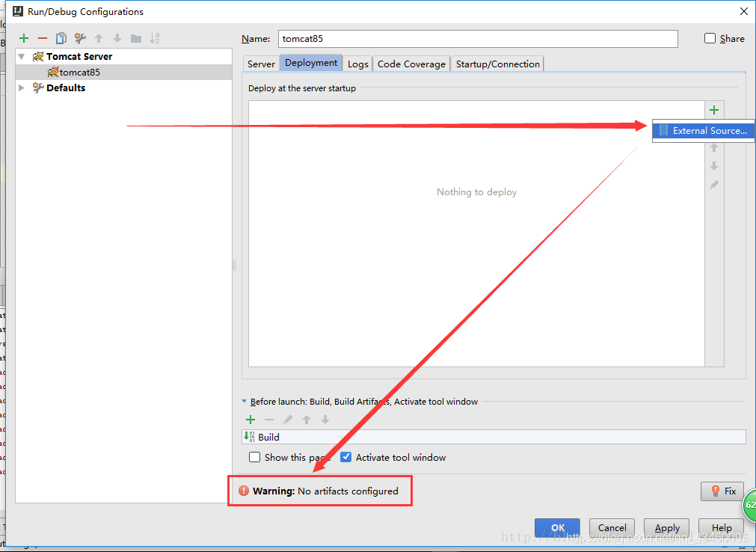Click Fix to resolve the artifact warning
This screenshot has width=756, height=552.
tap(722, 491)
